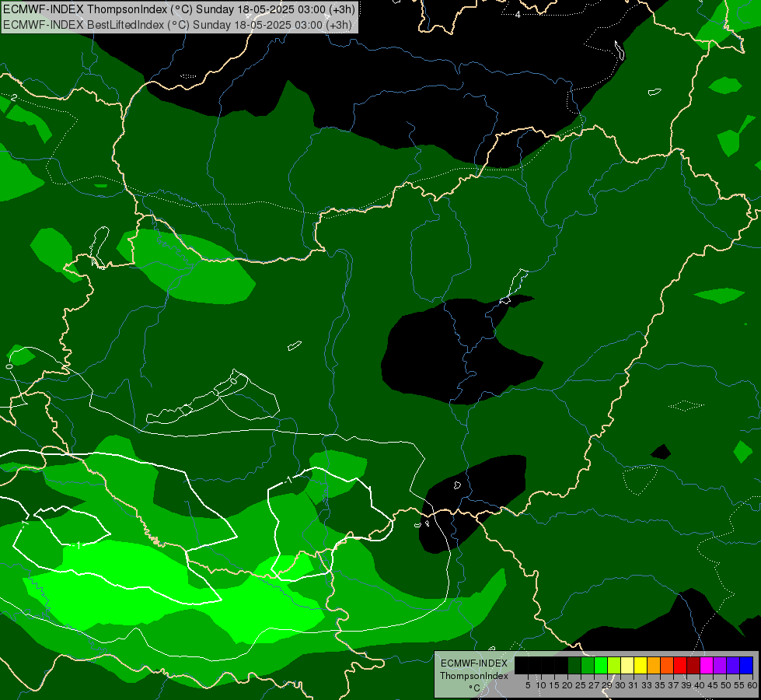Select the bright green 27–29 legend swatch
This screenshot has width=761, height=700.
click(x=601, y=666)
